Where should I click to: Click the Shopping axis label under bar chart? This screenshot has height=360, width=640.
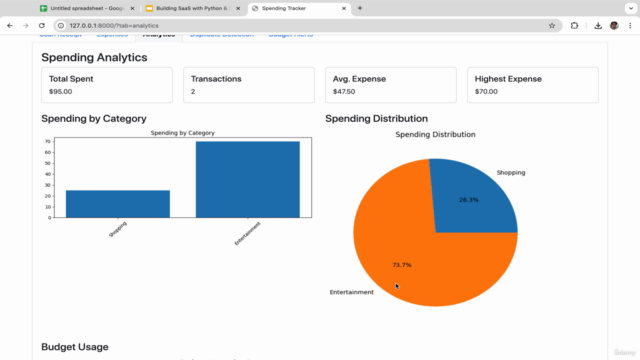tap(118, 229)
